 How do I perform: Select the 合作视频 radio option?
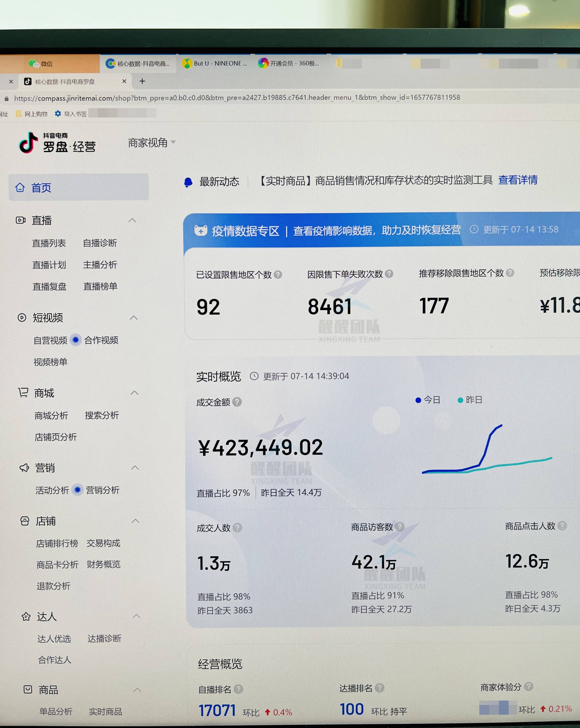pyautogui.click(x=76, y=340)
